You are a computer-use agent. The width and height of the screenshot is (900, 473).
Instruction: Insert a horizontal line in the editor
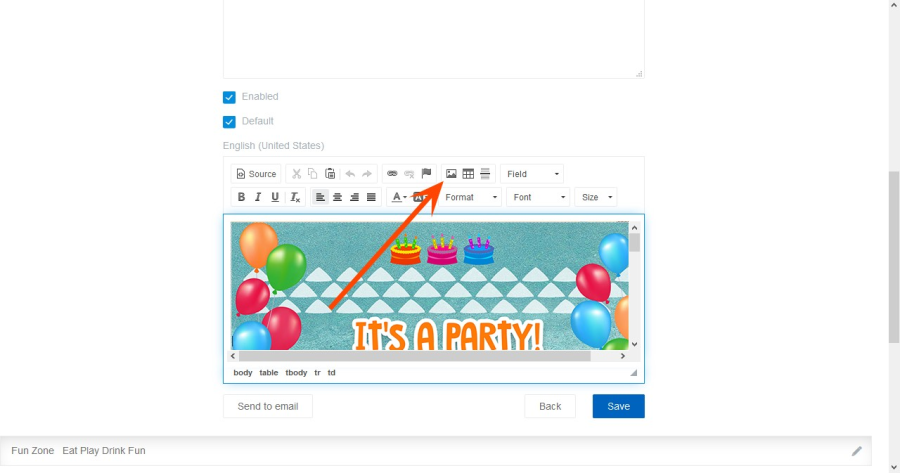coord(485,174)
